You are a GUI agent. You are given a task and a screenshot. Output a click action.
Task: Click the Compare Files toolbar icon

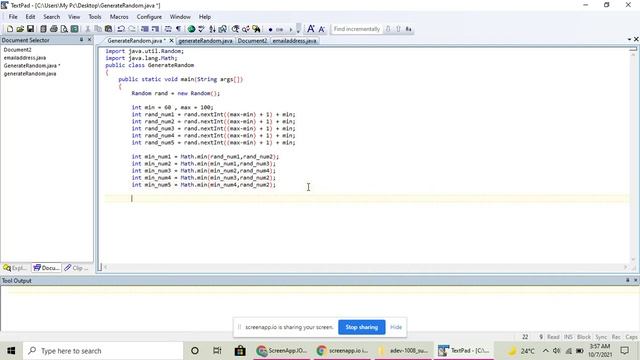(x=223, y=29)
